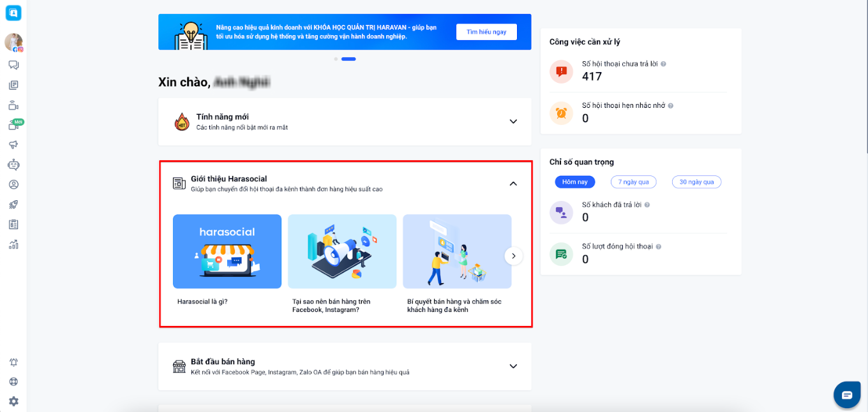Click the Harasocial là gì? caption
Screen dimensions: 868x412
point(202,302)
